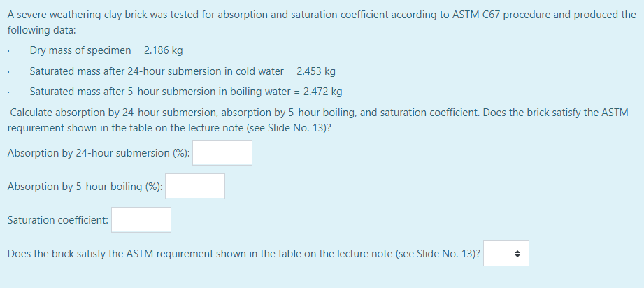
Task: Click the 'Dry mass of specimen = 2.186 kg' line
Action: [x=106, y=51]
